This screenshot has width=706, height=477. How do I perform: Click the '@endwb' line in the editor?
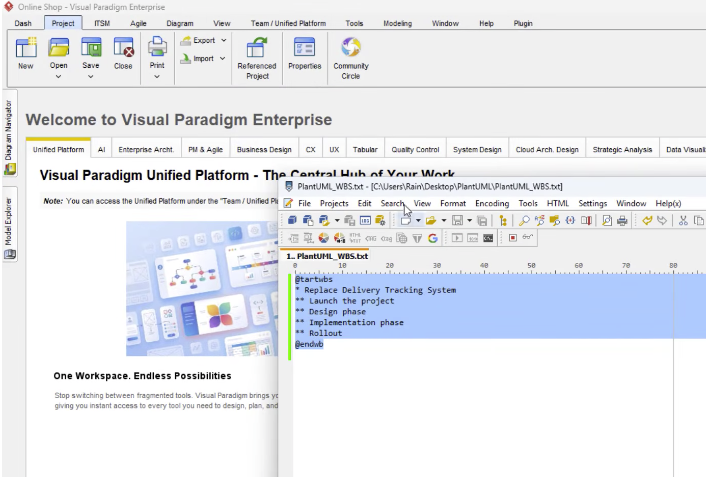(309, 344)
